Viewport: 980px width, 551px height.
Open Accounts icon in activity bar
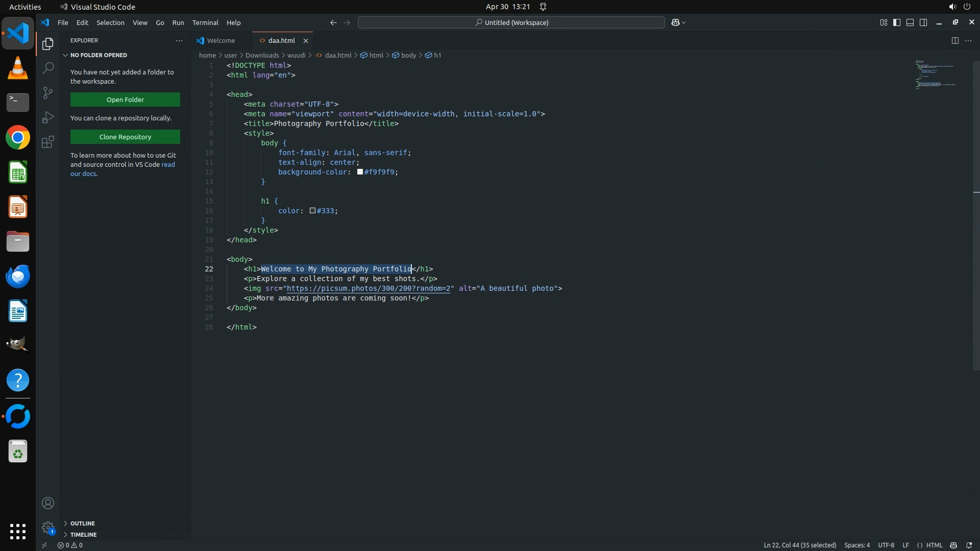(48, 504)
